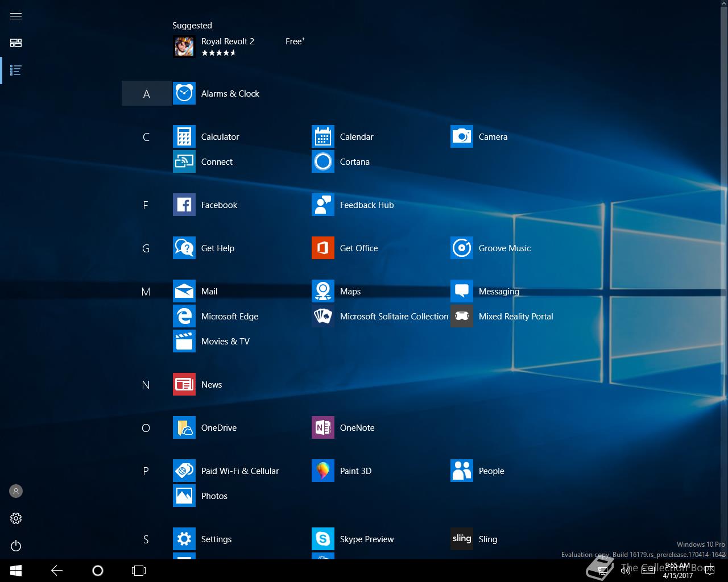The width and height of the screenshot is (728, 582).
Task: Click the letter M group header
Action: coord(146,292)
